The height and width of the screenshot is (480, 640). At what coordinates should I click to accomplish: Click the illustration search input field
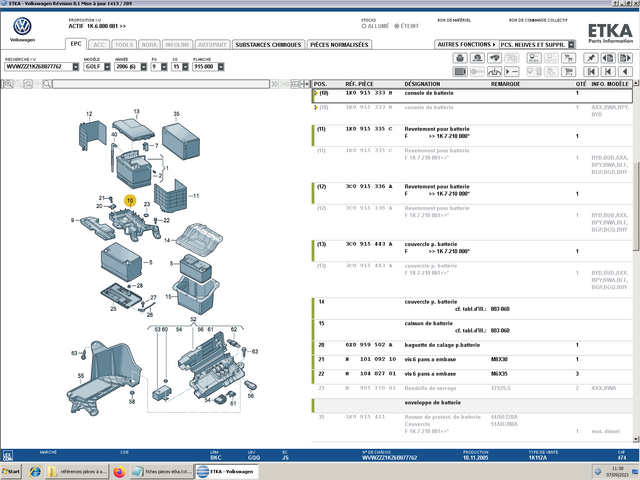(161, 84)
